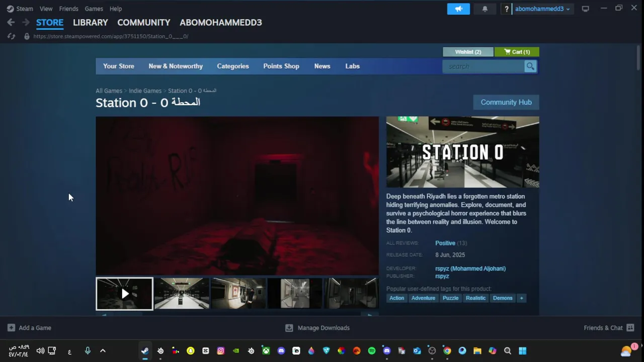
Task: Select the Puzzle tag
Action: (450, 298)
